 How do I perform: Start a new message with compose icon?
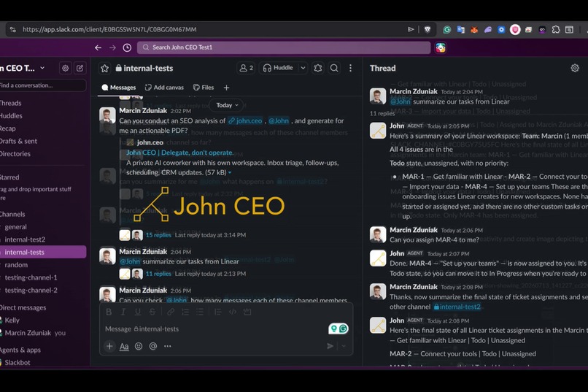click(x=80, y=69)
